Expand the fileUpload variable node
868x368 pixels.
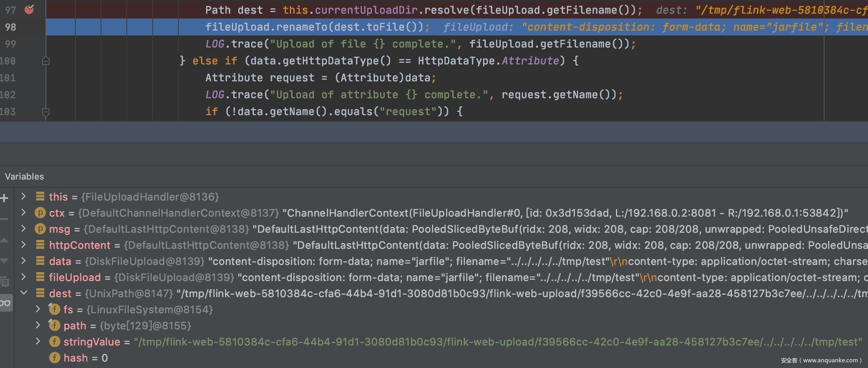pos(23,277)
